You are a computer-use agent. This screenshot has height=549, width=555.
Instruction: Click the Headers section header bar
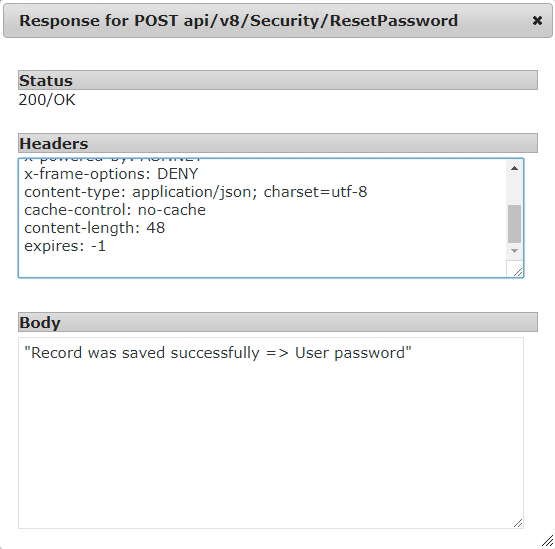(x=278, y=143)
